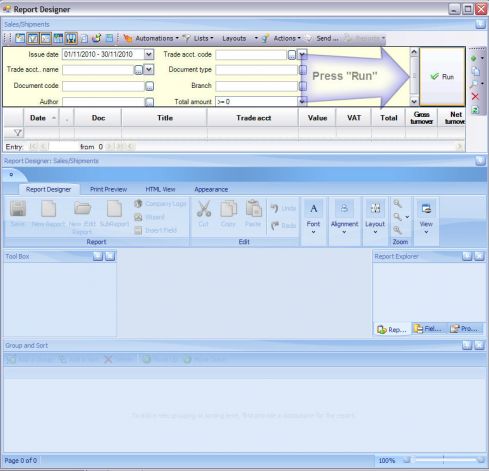Click the Wizard ribbon item
The image size is (489, 471).
click(150, 217)
